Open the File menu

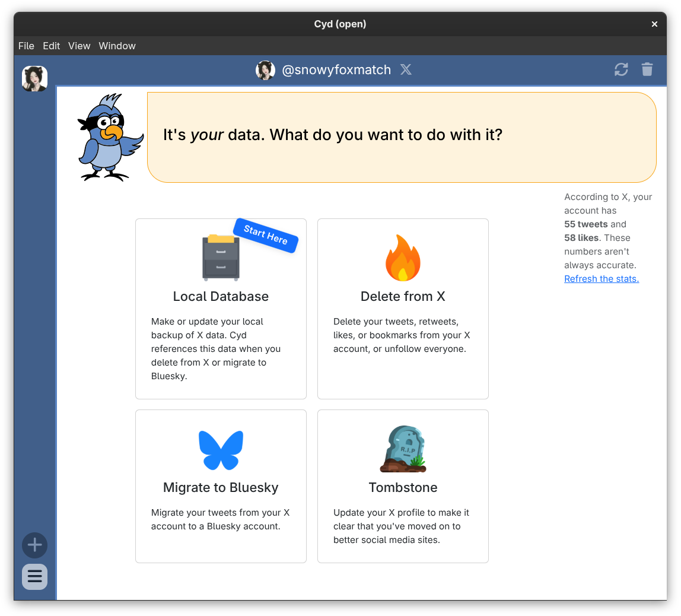click(x=26, y=46)
